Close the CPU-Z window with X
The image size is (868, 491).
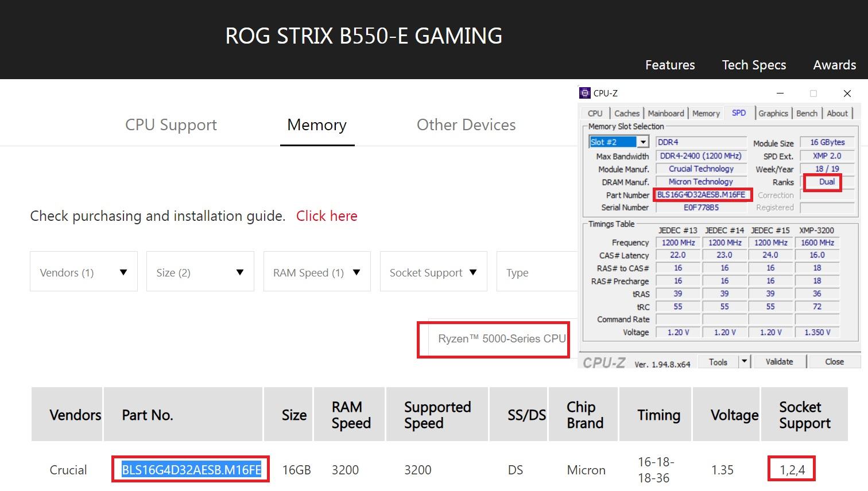click(x=847, y=93)
